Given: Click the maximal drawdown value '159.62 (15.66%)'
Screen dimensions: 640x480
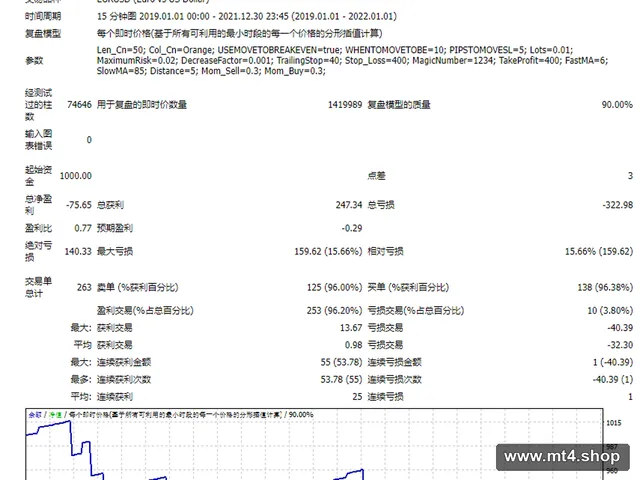Looking at the screenshot, I should [328, 251].
